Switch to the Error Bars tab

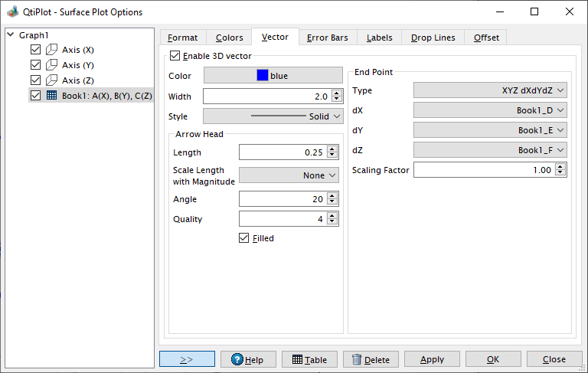[328, 38]
